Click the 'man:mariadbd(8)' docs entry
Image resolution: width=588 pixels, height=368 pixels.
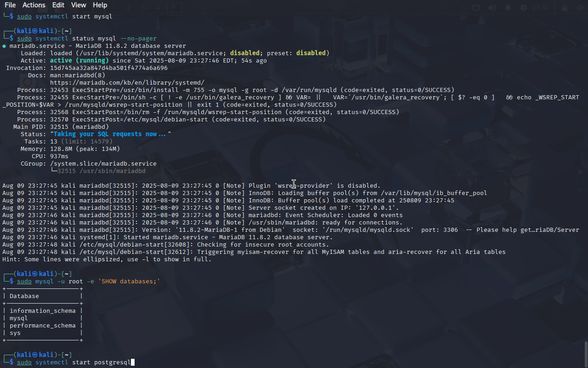click(x=78, y=75)
